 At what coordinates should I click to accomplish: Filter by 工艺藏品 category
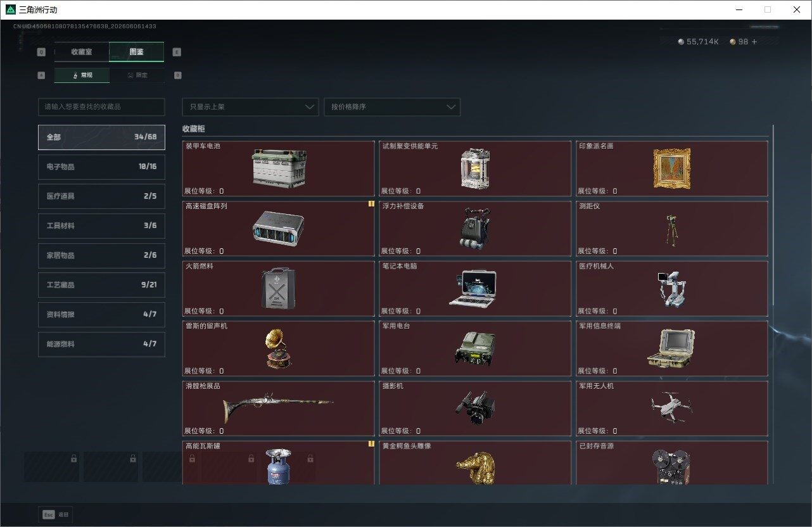coord(101,285)
